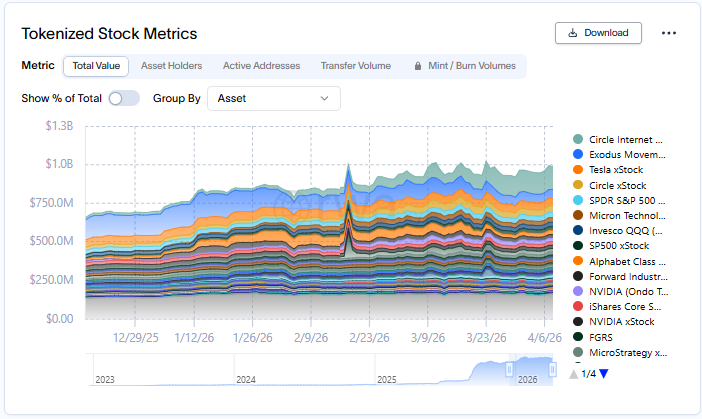Image resolution: width=702 pixels, height=419 pixels.
Task: Click the Exodus Movement blue legend dot
Action: [578, 155]
